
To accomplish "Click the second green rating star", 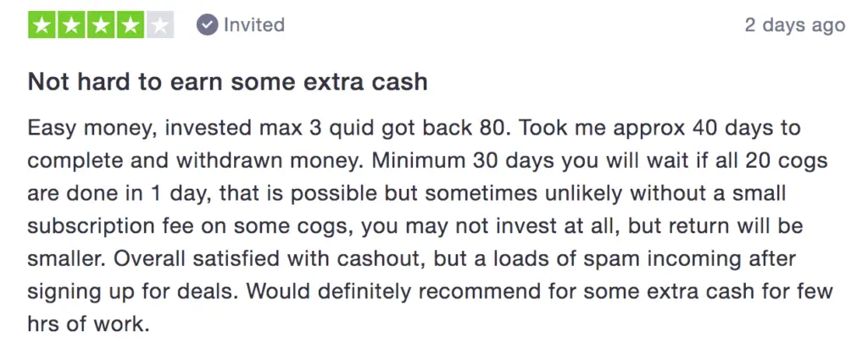I will (71, 25).
